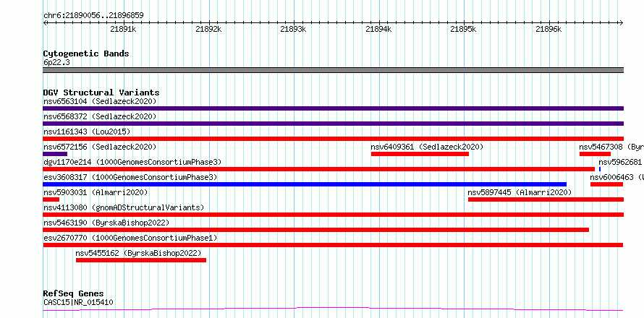Click the RefSeq Genes track title
The width and height of the screenshot is (644, 318).
(x=74, y=294)
